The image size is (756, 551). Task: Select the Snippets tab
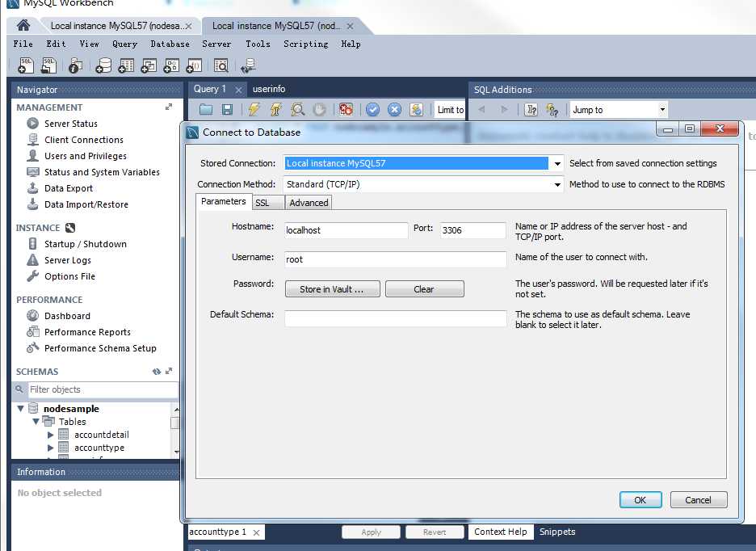(557, 532)
